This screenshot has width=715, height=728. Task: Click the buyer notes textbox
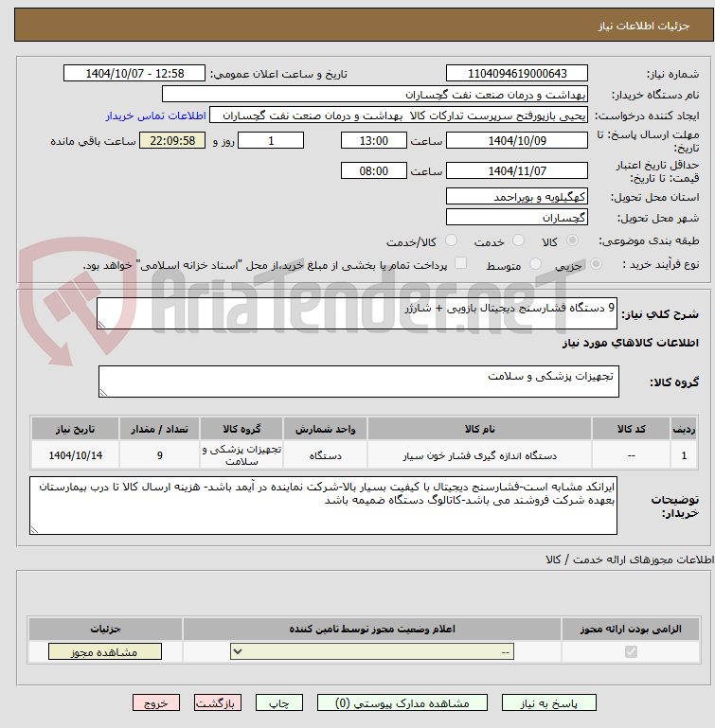point(323,506)
